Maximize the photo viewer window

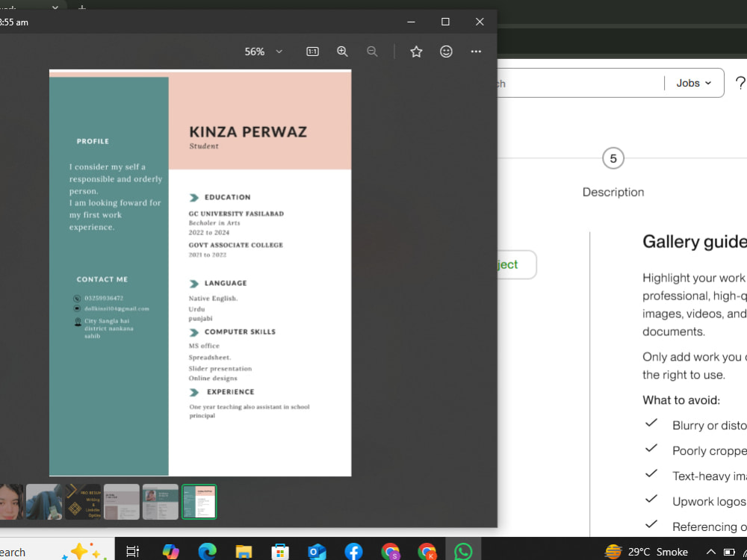point(445,22)
